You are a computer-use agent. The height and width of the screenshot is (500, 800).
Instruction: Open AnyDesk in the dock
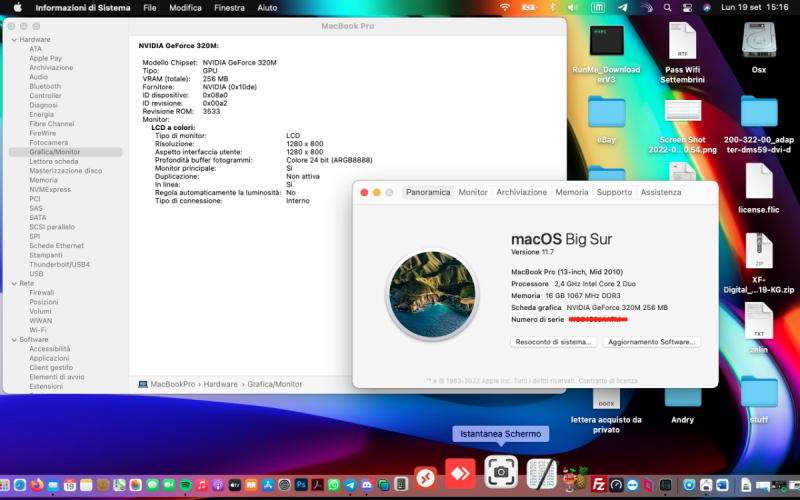pos(460,473)
